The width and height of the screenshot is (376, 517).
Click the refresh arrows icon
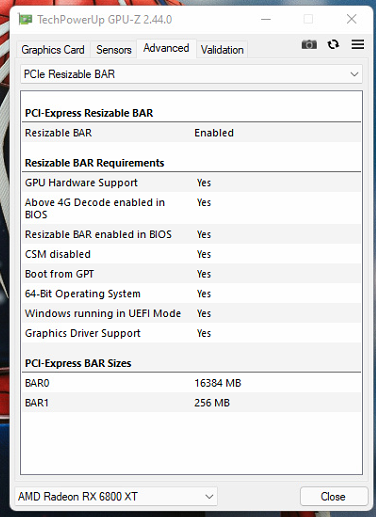tap(333, 44)
